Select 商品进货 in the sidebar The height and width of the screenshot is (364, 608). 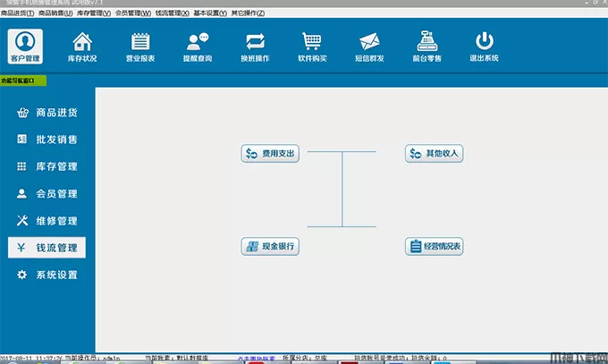[x=46, y=113]
